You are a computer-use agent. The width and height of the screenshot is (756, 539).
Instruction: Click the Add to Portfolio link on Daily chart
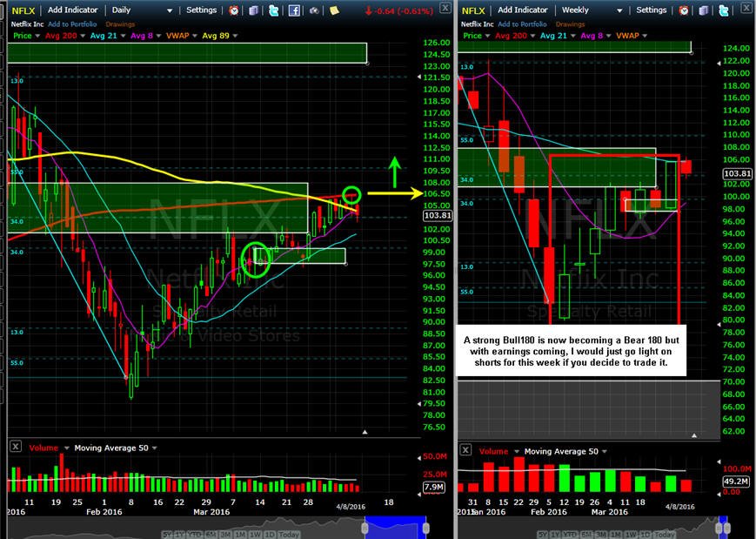(72, 24)
